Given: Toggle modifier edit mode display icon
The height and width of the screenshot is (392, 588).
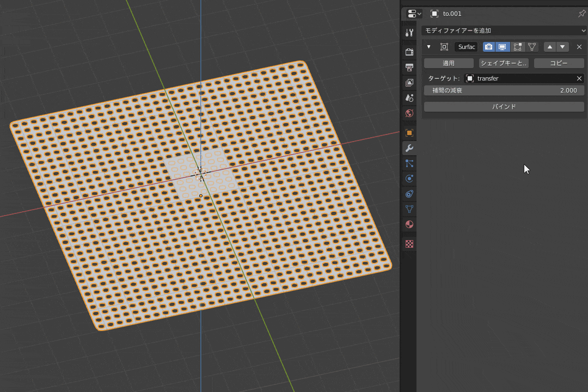Looking at the screenshot, I should (x=518, y=47).
